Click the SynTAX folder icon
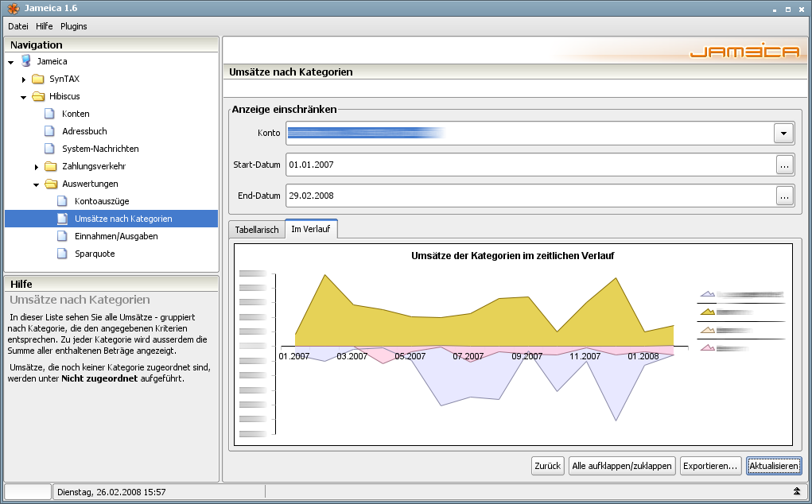Image resolution: width=812 pixels, height=504 pixels. (x=38, y=79)
